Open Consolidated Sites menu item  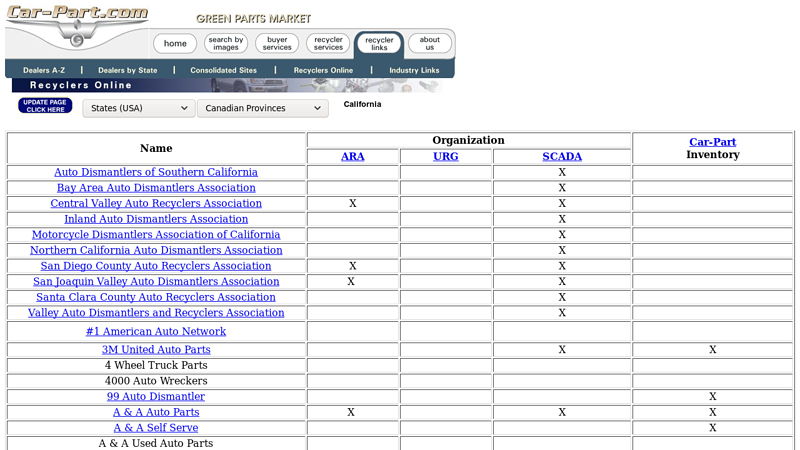click(x=223, y=71)
